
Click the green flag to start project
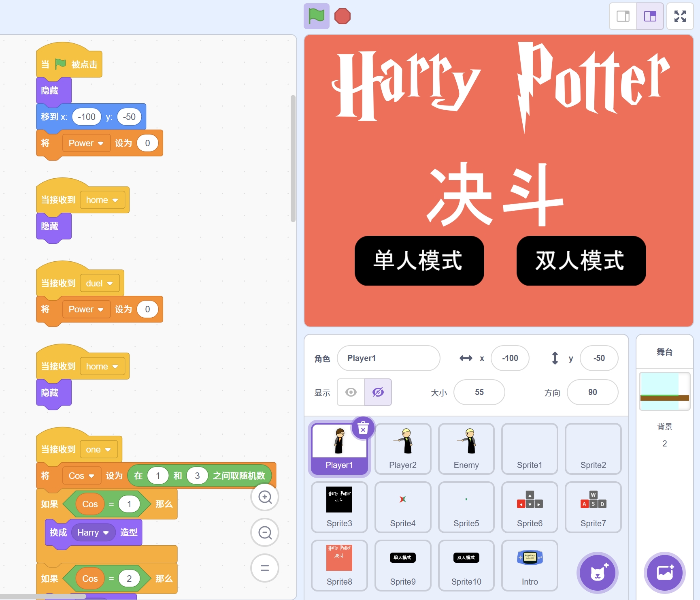tap(316, 16)
